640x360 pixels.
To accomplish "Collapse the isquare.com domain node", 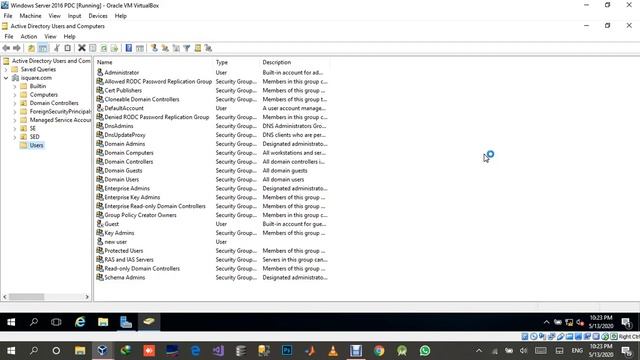I will pyautogui.click(x=6, y=78).
